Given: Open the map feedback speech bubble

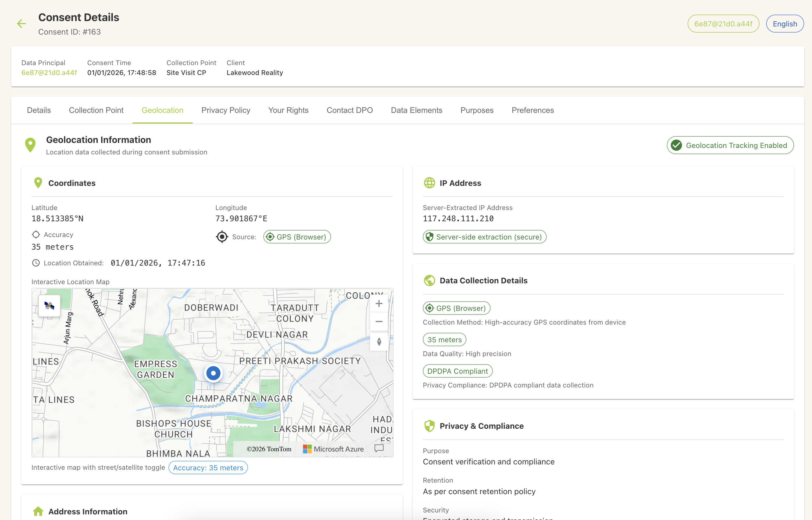Looking at the screenshot, I should coord(379,448).
